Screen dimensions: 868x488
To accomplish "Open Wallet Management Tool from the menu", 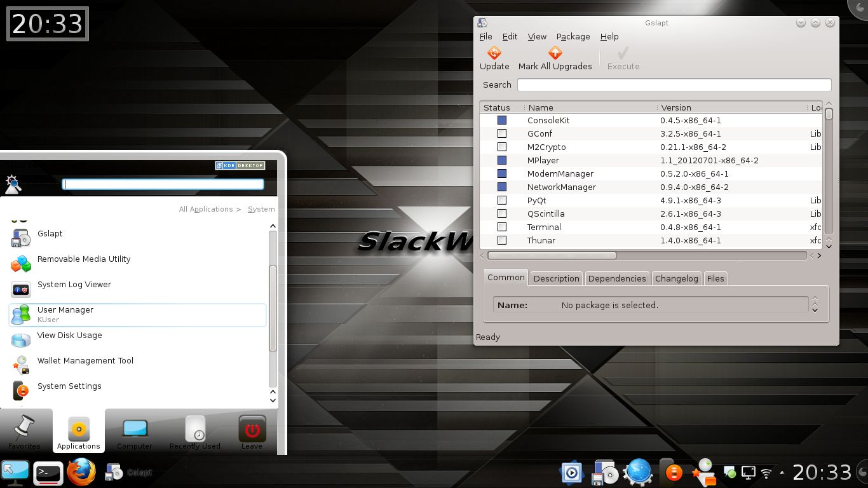I will click(x=137, y=365).
